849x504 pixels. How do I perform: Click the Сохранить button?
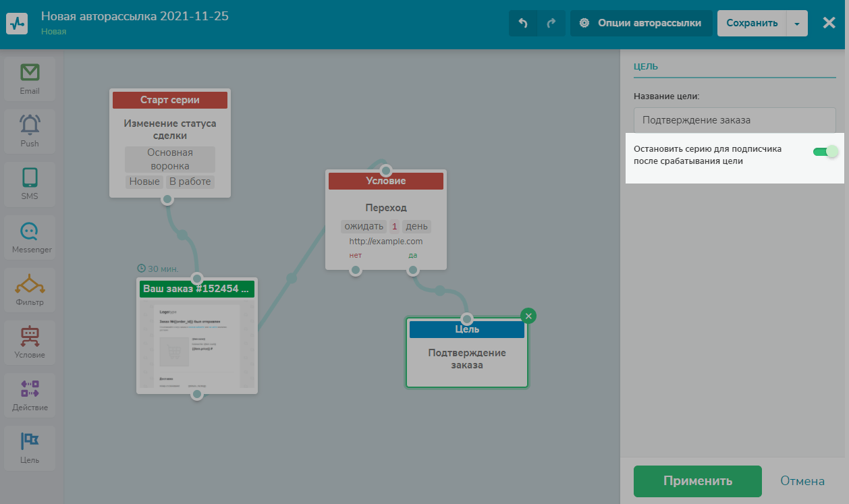(752, 23)
